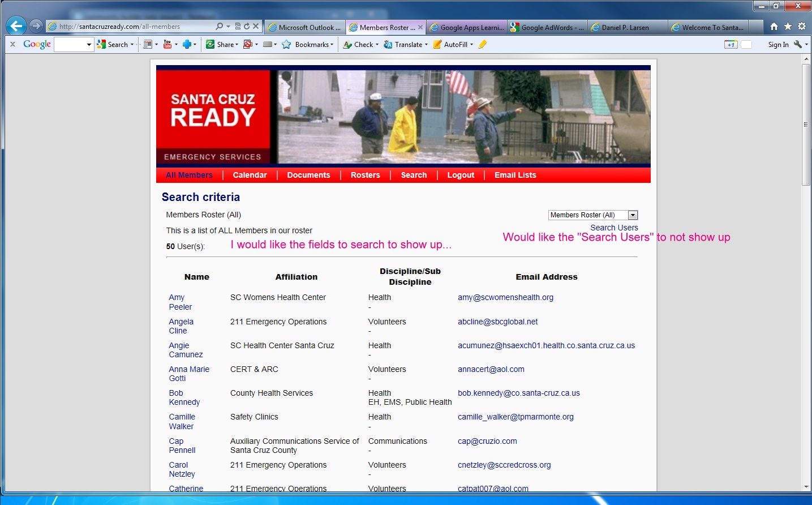The height and width of the screenshot is (505, 812).
Task: Expand the Bookmarks dropdown arrow
Action: (x=332, y=44)
